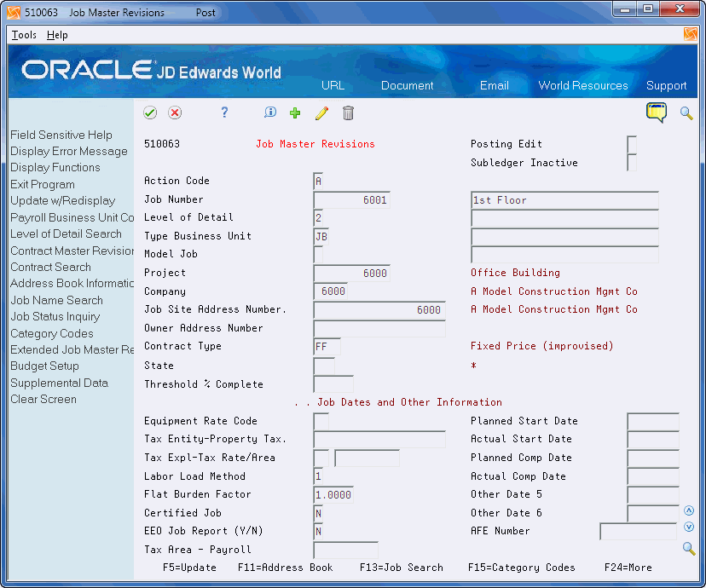Click the green plus add icon
706x588 pixels.
point(295,113)
